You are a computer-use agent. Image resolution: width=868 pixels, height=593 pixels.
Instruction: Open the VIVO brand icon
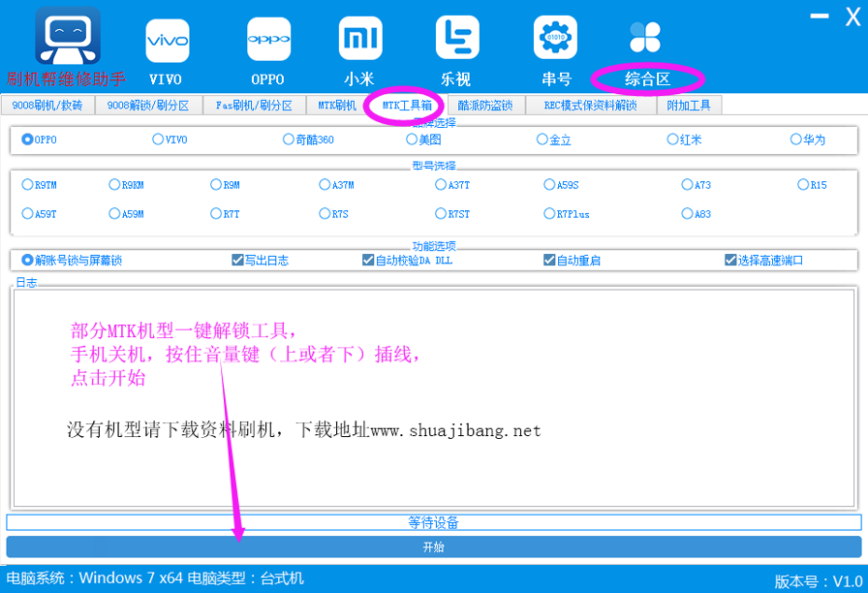[168, 41]
